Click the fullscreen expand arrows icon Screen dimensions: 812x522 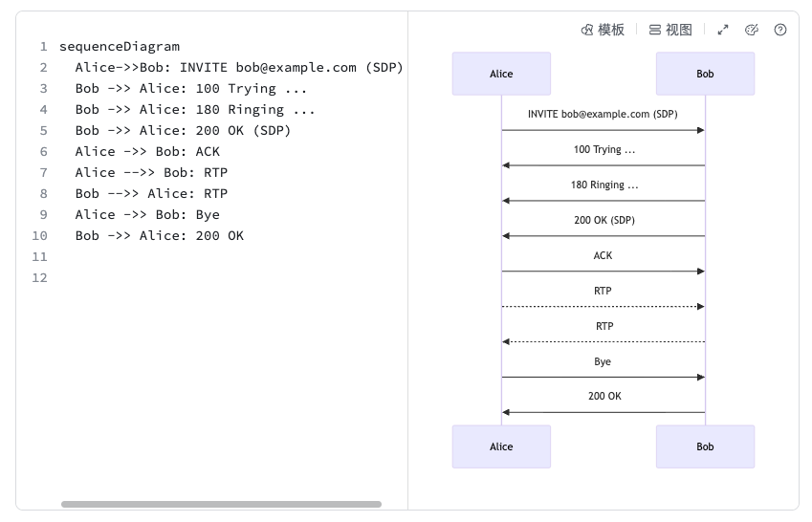point(723,30)
